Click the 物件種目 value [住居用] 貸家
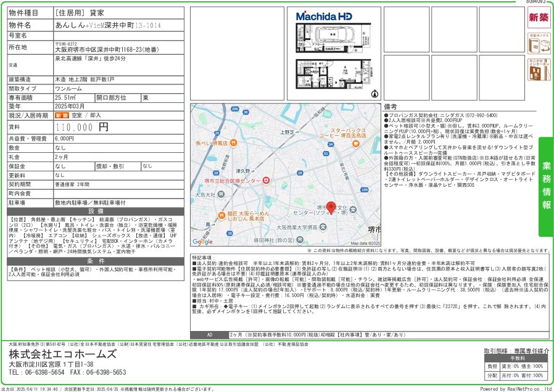Image resolution: width=554 pixels, height=392 pixels. coord(80,13)
